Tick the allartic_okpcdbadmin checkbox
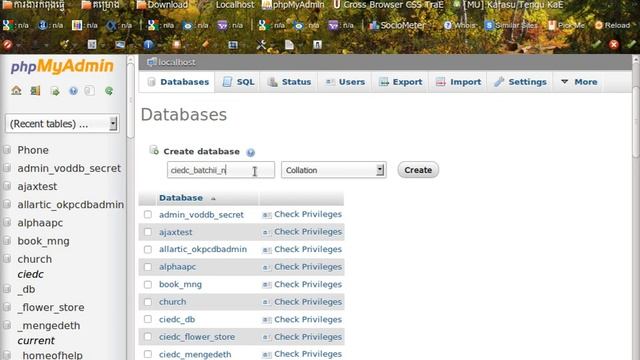640x360 pixels. point(148,249)
